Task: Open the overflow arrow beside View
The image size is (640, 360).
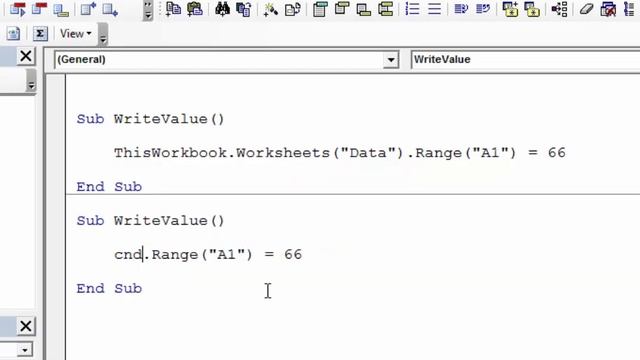Action: click(x=103, y=35)
